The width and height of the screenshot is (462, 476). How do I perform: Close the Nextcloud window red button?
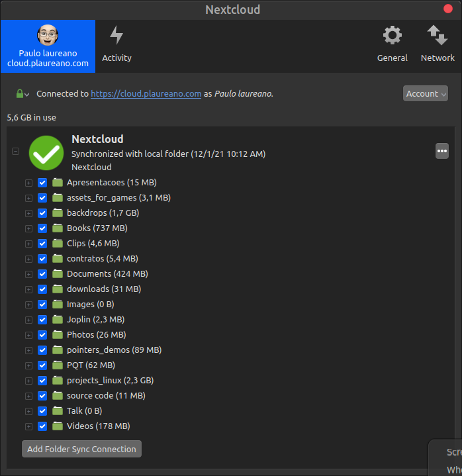pyautogui.click(x=448, y=9)
